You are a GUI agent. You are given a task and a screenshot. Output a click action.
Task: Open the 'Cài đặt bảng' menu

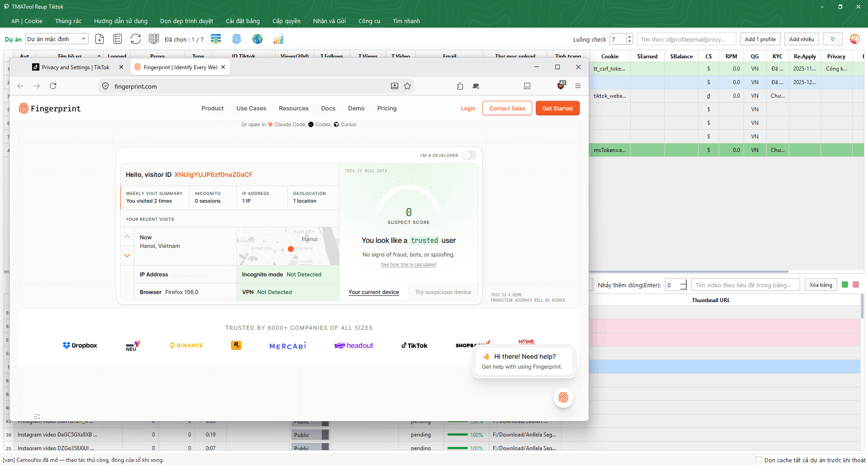pos(243,21)
